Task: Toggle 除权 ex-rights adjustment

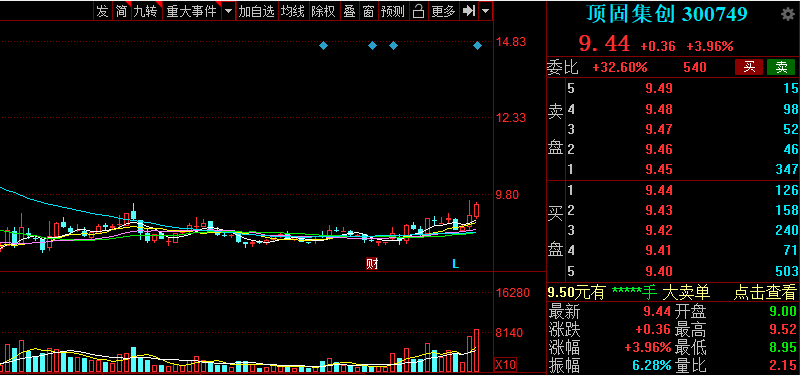Action: pyautogui.click(x=323, y=11)
